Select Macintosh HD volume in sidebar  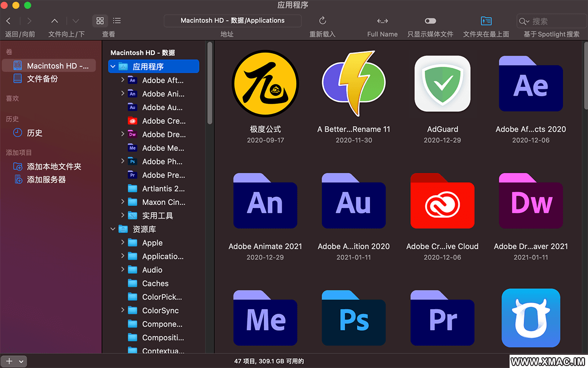pyautogui.click(x=49, y=66)
